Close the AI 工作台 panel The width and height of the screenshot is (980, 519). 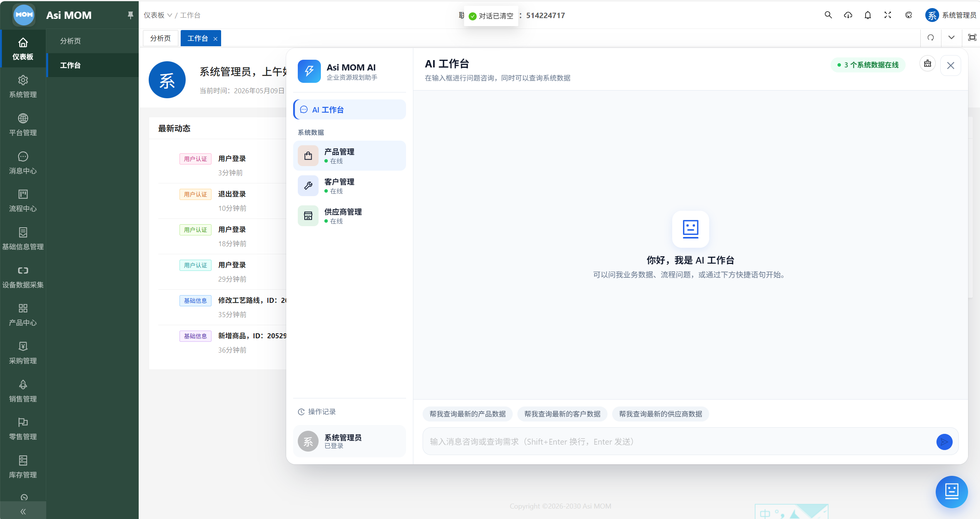(950, 65)
